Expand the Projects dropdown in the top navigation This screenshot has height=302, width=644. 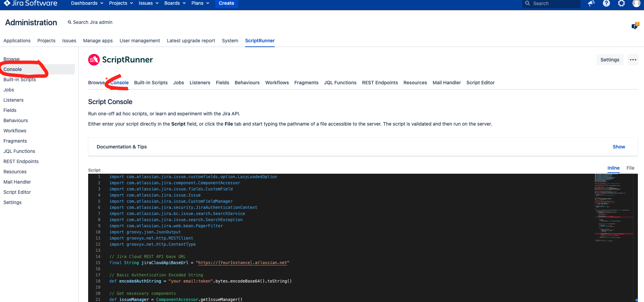(x=121, y=3)
